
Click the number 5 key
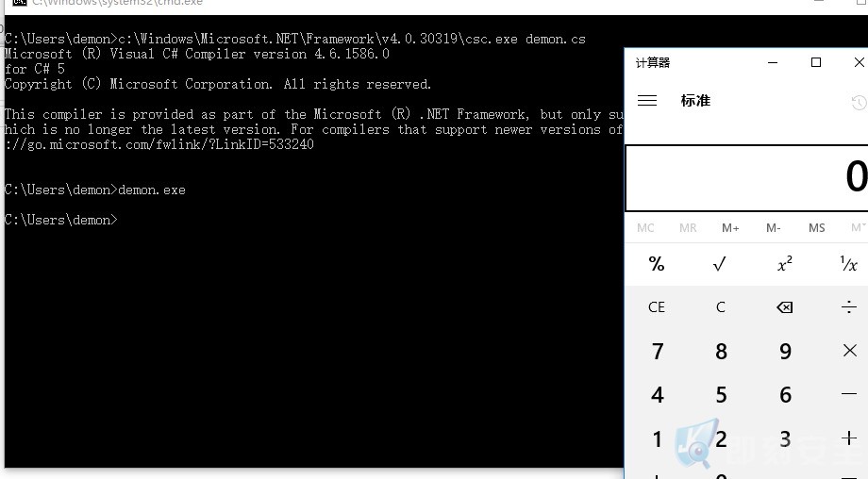click(x=721, y=394)
